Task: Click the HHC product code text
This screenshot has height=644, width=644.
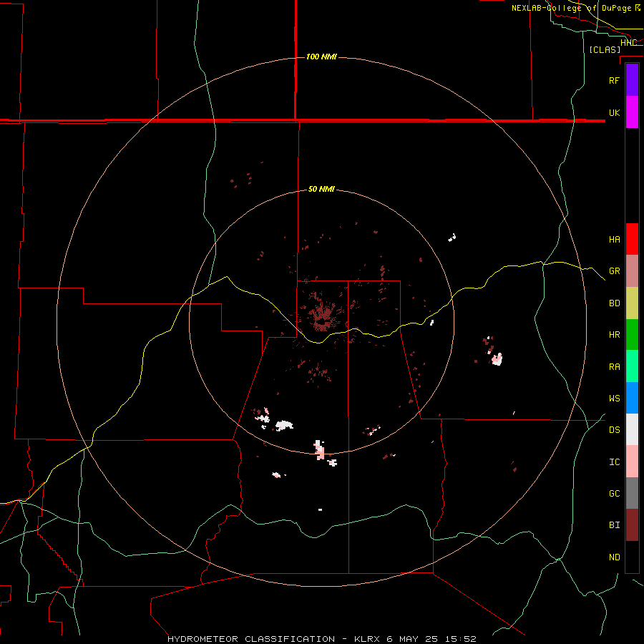Action: pyautogui.click(x=628, y=43)
